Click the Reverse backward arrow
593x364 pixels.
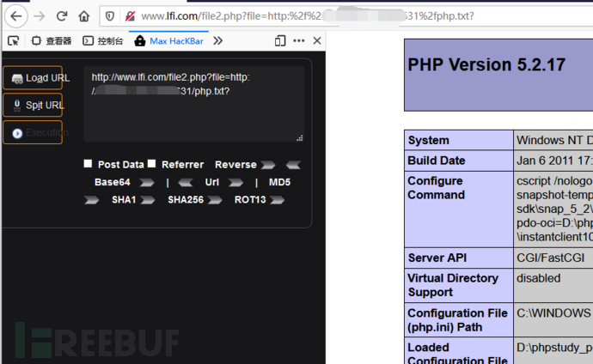coord(293,165)
